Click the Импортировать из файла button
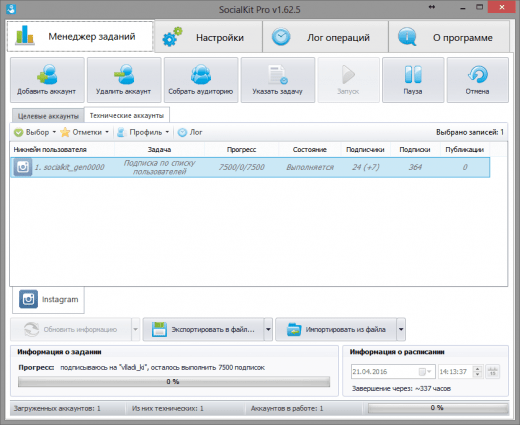This screenshot has height=425, width=520. tap(336, 329)
